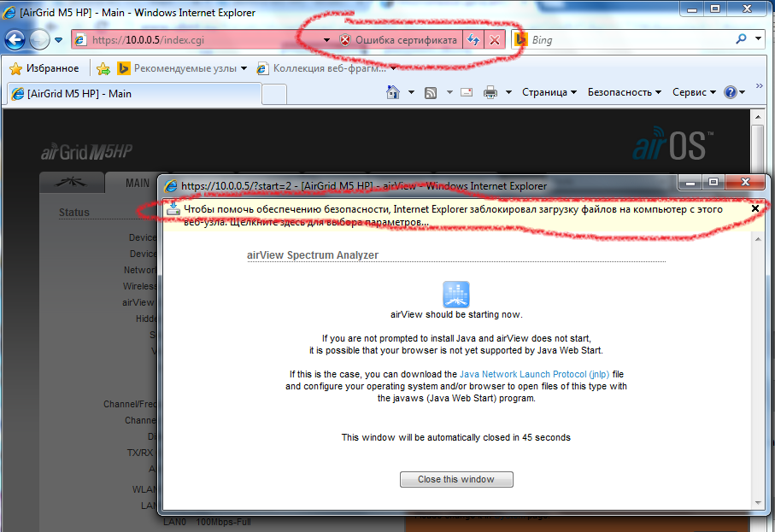Open the Страница menu

click(x=549, y=92)
